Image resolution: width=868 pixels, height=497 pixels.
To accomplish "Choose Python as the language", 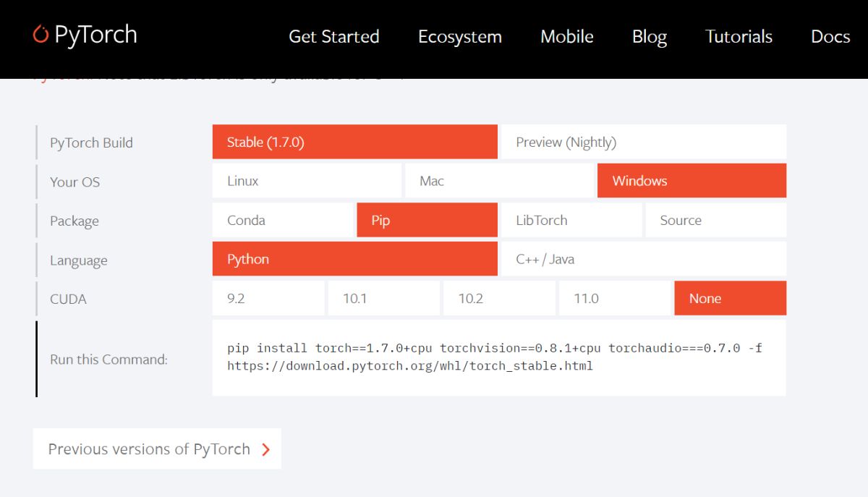I will pyautogui.click(x=355, y=259).
